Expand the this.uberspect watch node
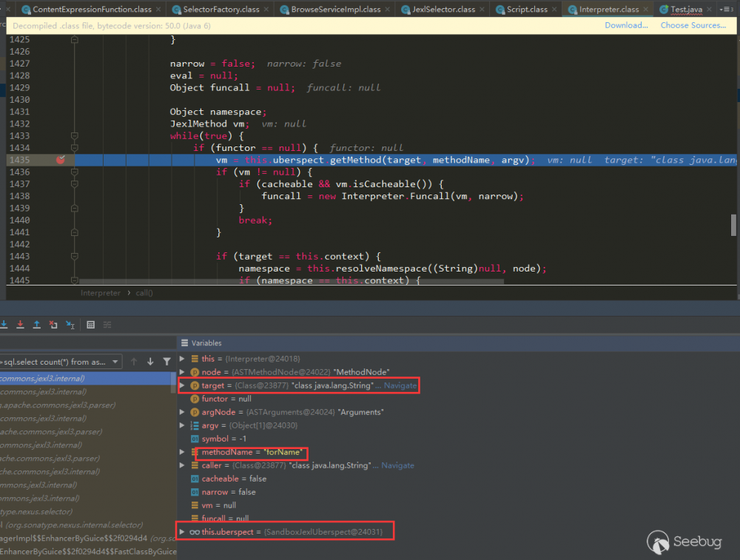Screen dimensions: 740x560 182,532
